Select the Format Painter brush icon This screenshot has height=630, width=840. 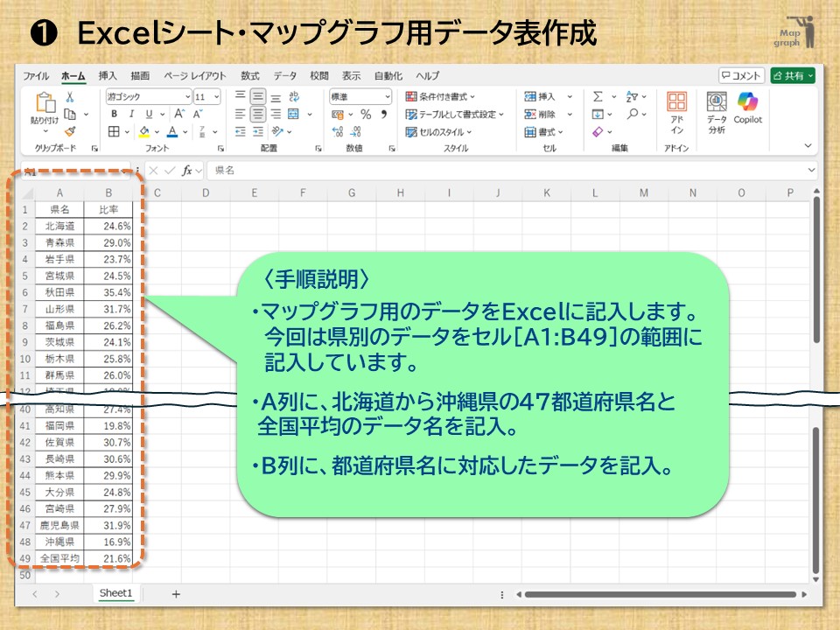tap(70, 131)
